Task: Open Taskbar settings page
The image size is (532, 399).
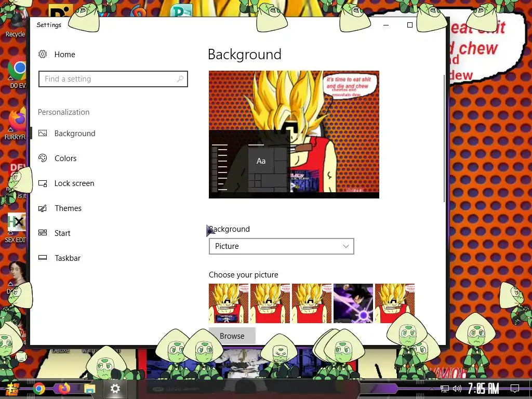Action: click(68, 258)
